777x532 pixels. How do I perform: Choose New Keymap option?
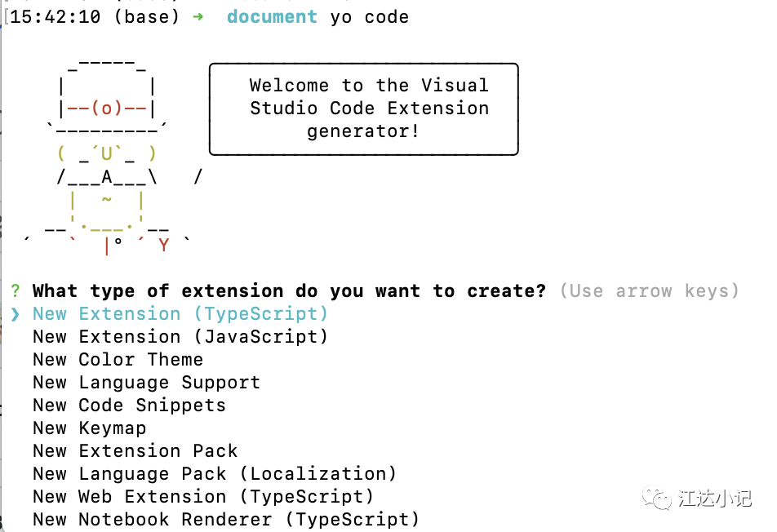[x=90, y=428]
